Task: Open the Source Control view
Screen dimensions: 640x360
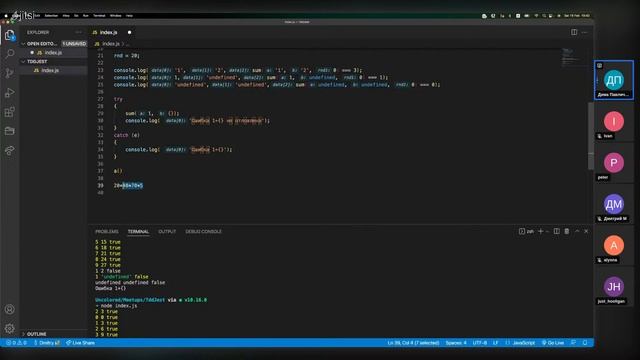Action: 10,73
